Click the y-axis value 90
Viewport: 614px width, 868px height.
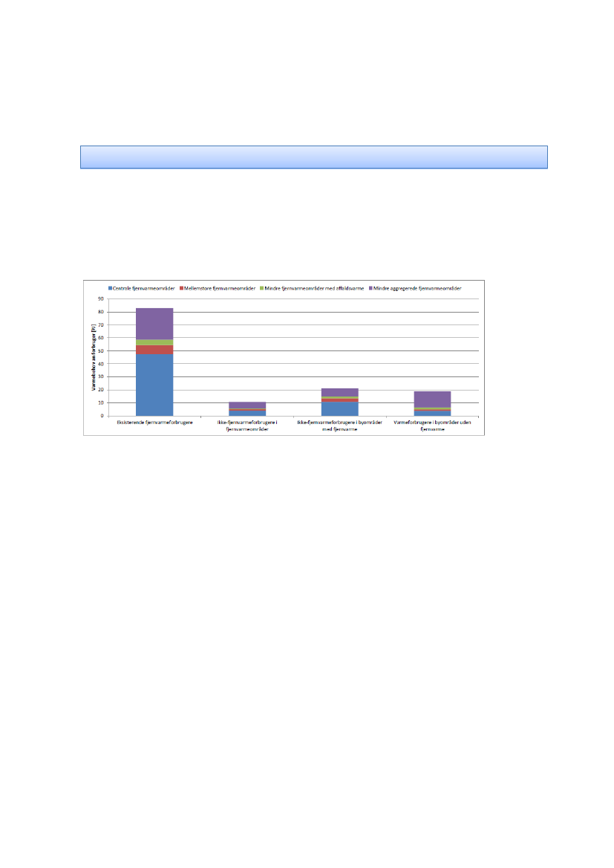point(101,299)
